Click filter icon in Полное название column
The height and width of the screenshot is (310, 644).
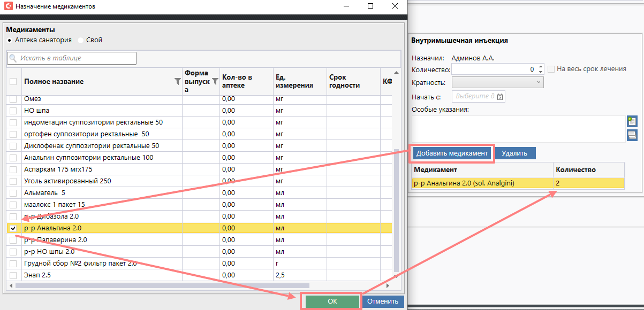coord(178,82)
